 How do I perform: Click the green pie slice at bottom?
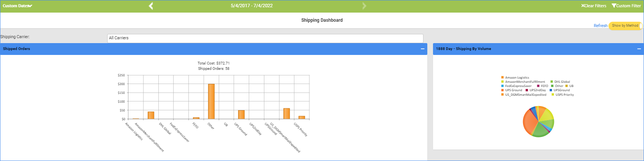(x=539, y=130)
